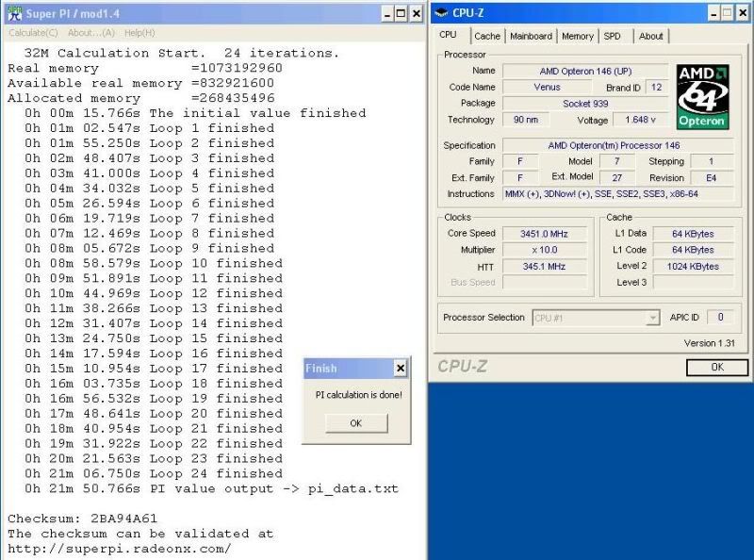
Task: Close the Finish dialog with X
Action: (400, 369)
